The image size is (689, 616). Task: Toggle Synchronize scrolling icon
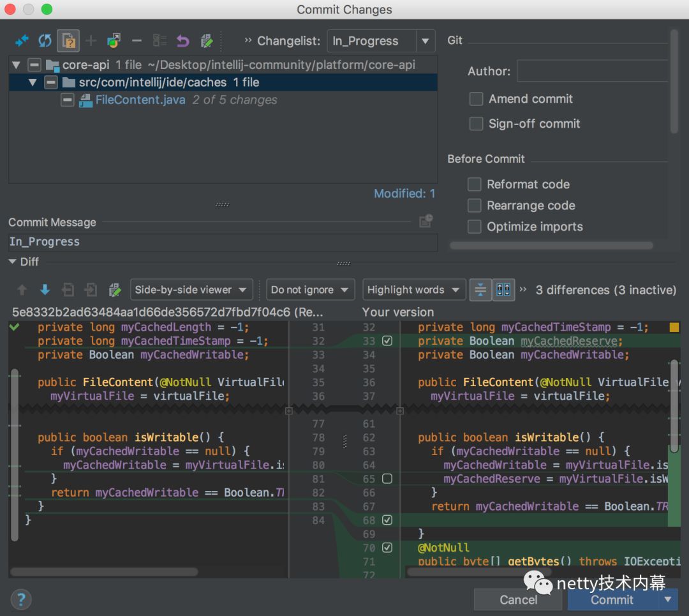503,290
